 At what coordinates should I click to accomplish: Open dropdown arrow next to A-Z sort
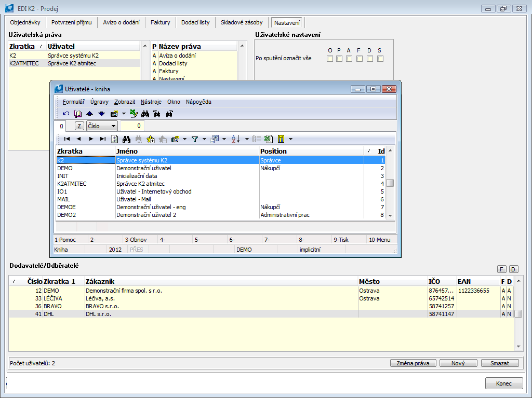pyautogui.click(x=247, y=139)
